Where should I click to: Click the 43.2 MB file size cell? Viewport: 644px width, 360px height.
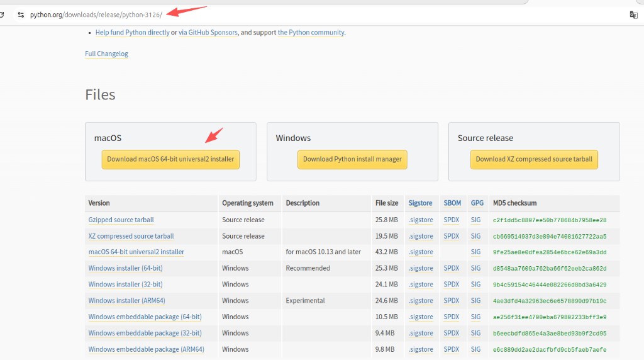(x=387, y=252)
